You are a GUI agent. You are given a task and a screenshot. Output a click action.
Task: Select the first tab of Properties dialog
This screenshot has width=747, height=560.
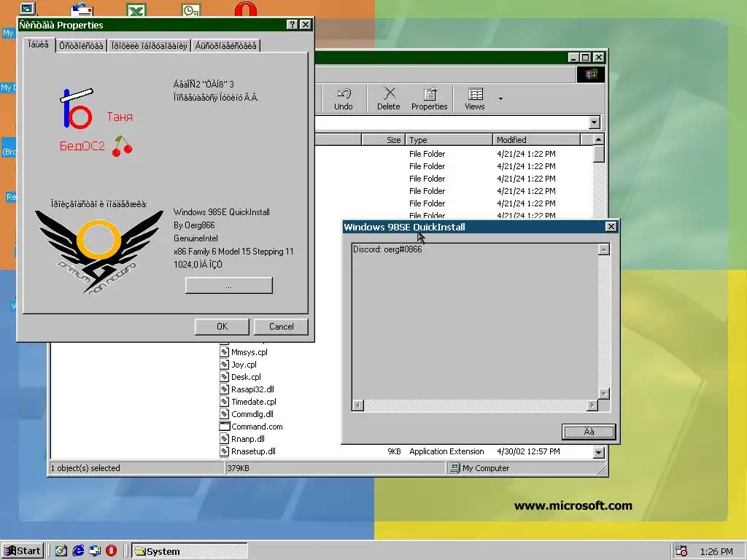coord(38,44)
